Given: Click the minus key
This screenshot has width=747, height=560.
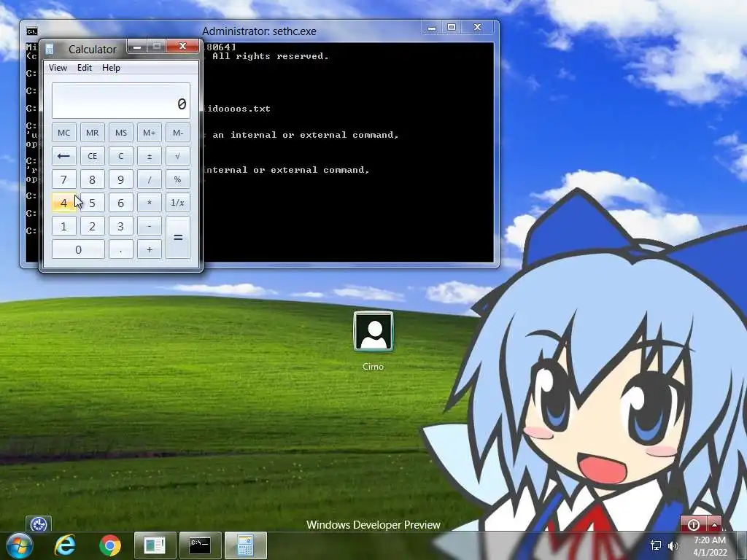Looking at the screenshot, I should pos(149,226).
